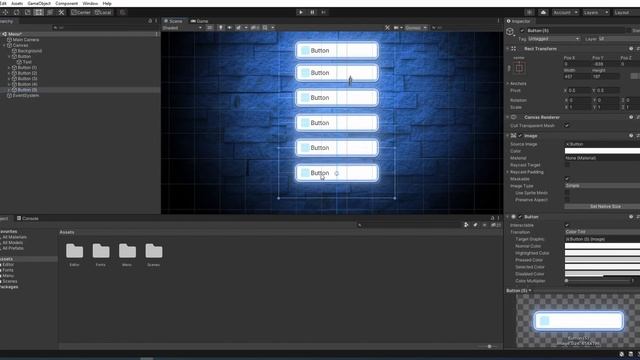Open the Assets menu
640x360 pixels.
click(x=17, y=3)
